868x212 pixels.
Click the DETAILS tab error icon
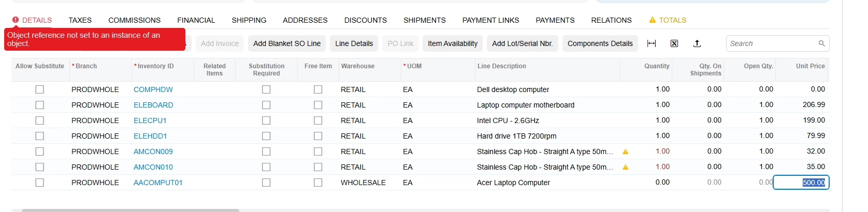coord(16,20)
